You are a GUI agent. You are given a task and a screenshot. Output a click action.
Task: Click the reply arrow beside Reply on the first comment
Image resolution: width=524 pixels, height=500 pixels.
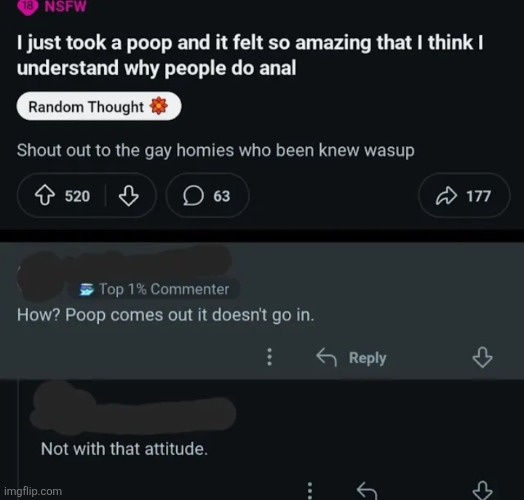(326, 357)
